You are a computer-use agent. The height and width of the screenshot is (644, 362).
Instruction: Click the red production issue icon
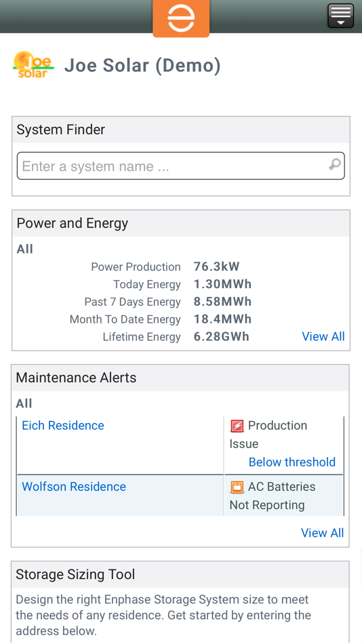pos(237,426)
